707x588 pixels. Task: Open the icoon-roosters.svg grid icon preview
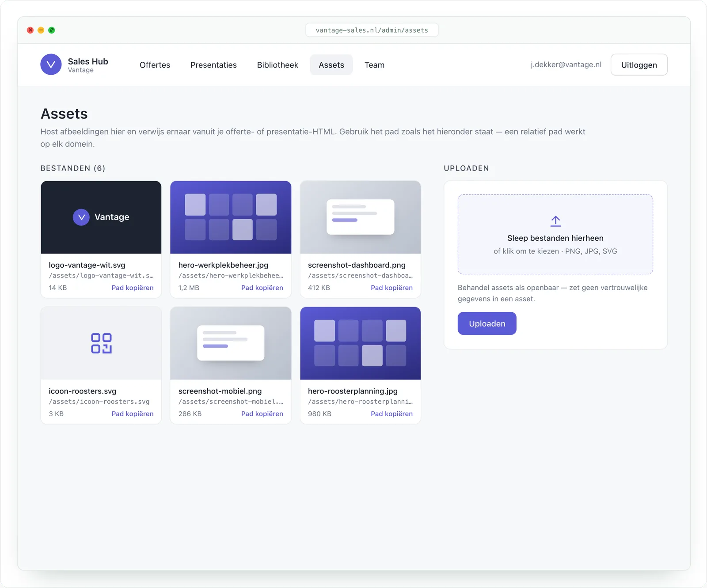(101, 343)
